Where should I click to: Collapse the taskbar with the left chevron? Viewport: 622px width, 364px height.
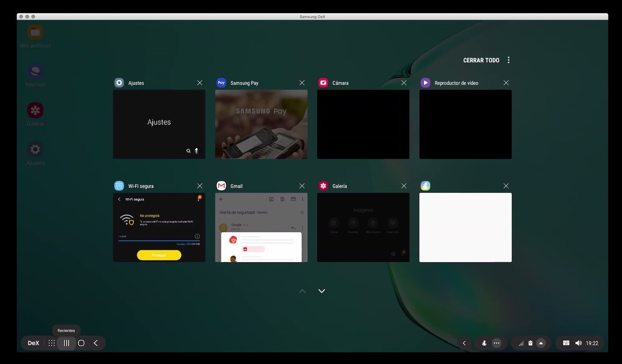[x=464, y=343]
